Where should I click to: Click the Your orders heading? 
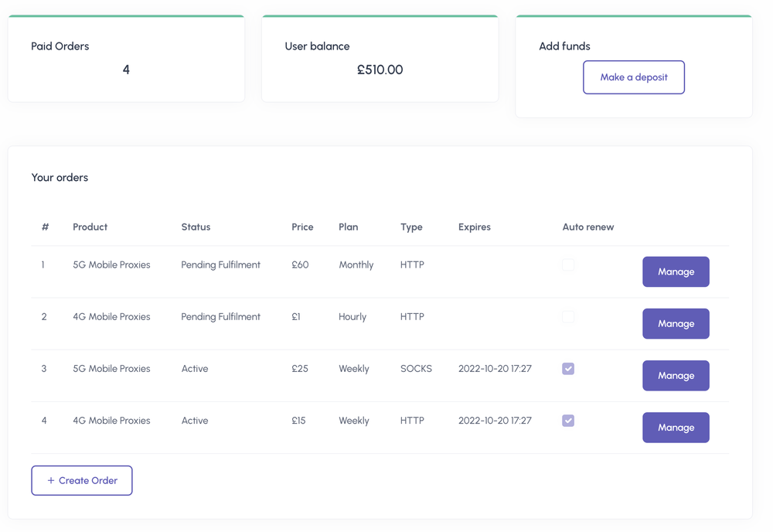(60, 177)
